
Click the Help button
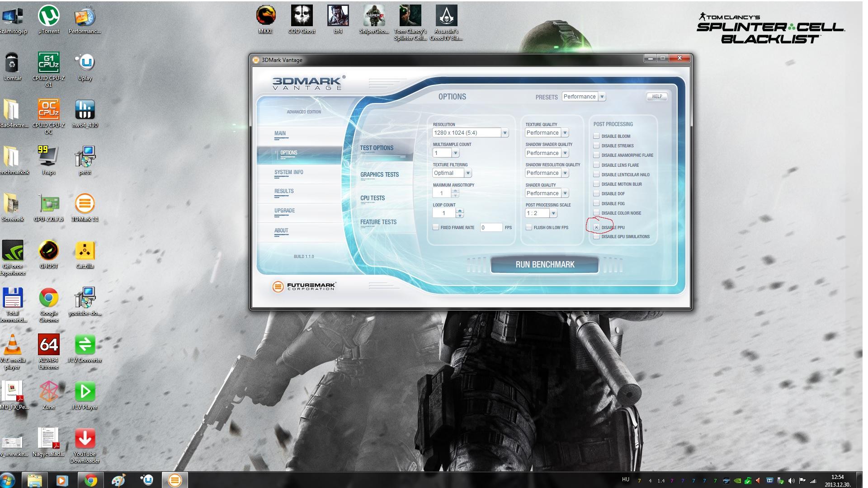657,96
